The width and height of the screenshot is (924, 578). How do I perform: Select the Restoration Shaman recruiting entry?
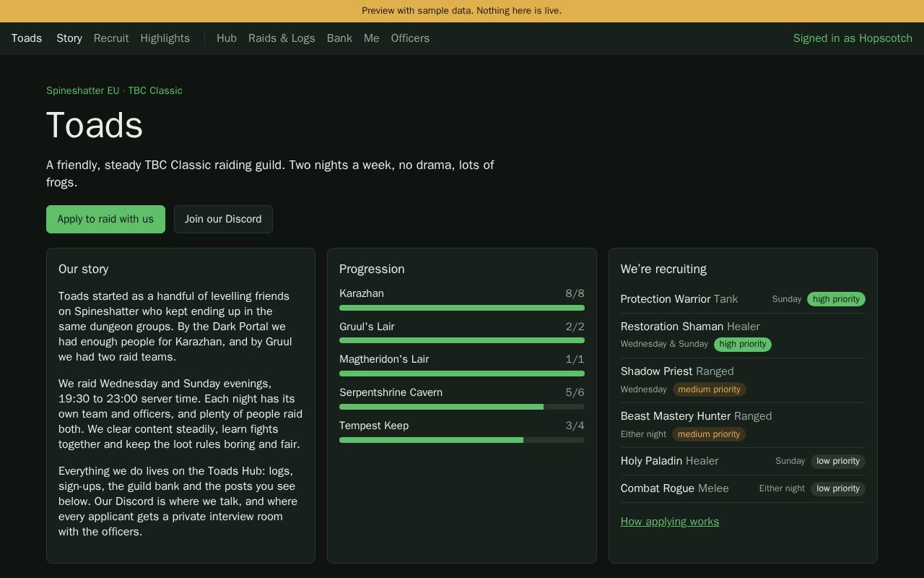pos(743,336)
